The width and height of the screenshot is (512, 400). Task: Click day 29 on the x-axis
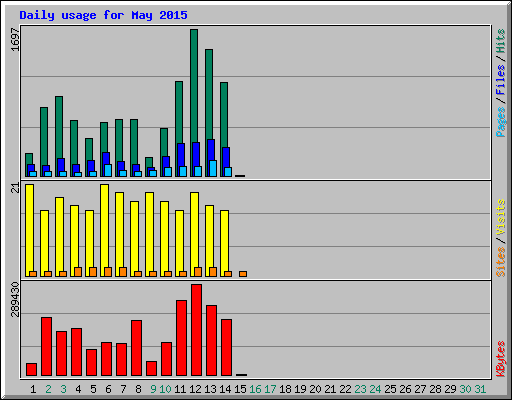coord(450,389)
